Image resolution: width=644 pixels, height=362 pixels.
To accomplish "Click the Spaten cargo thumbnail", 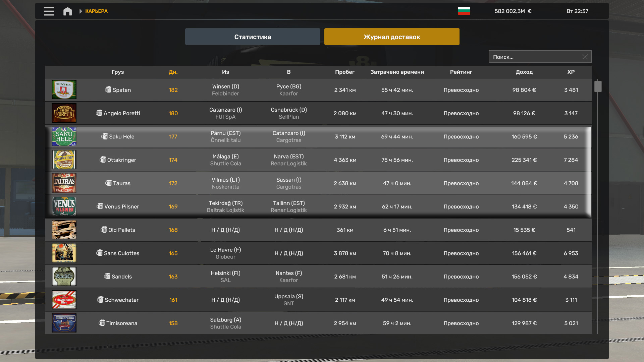I will tap(64, 89).
